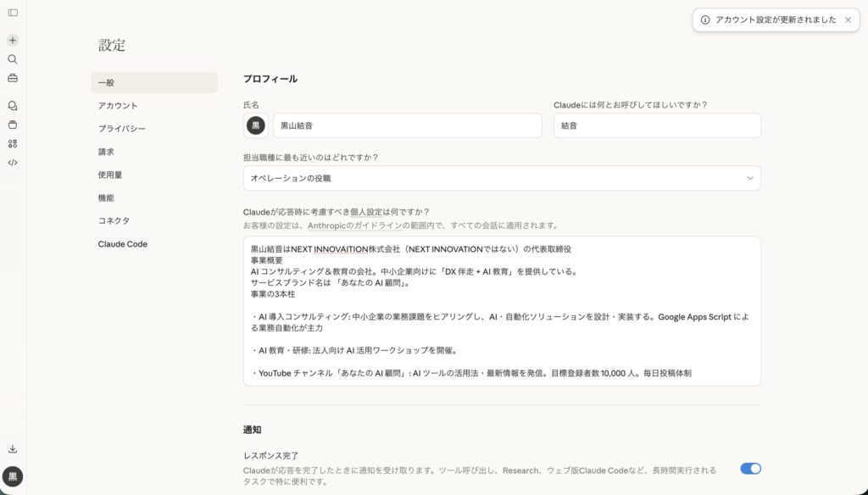This screenshot has width=868, height=495.
Task: Select 請求 in the settings menu
Action: pyautogui.click(x=106, y=152)
